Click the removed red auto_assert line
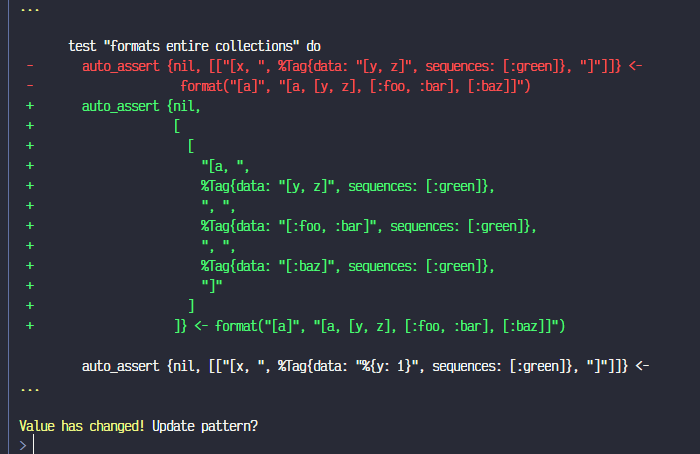 (362, 66)
